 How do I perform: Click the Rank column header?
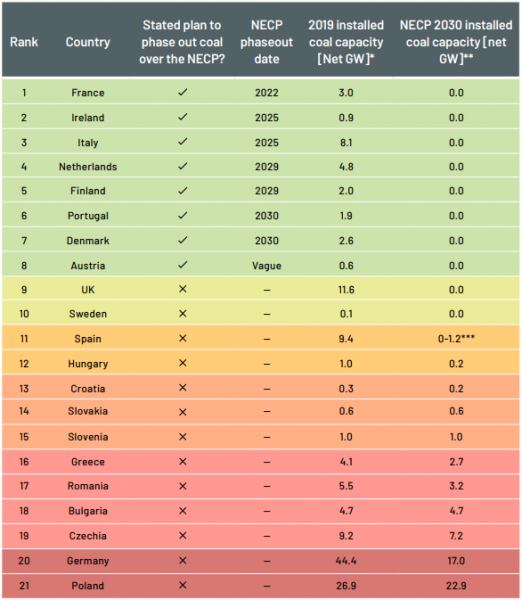(x=24, y=42)
